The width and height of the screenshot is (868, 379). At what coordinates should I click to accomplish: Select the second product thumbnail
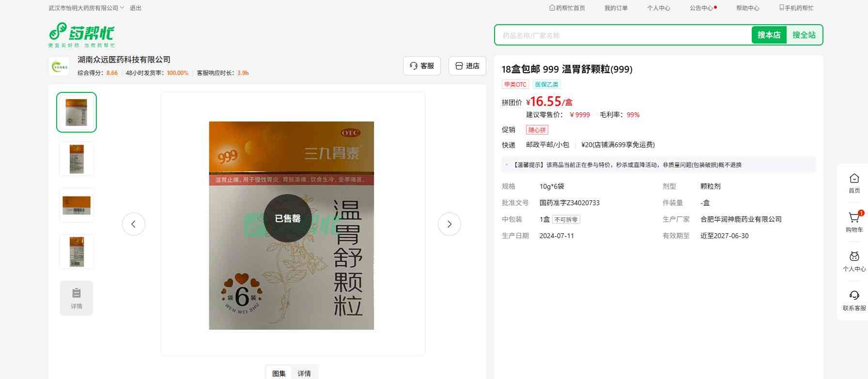(x=77, y=159)
